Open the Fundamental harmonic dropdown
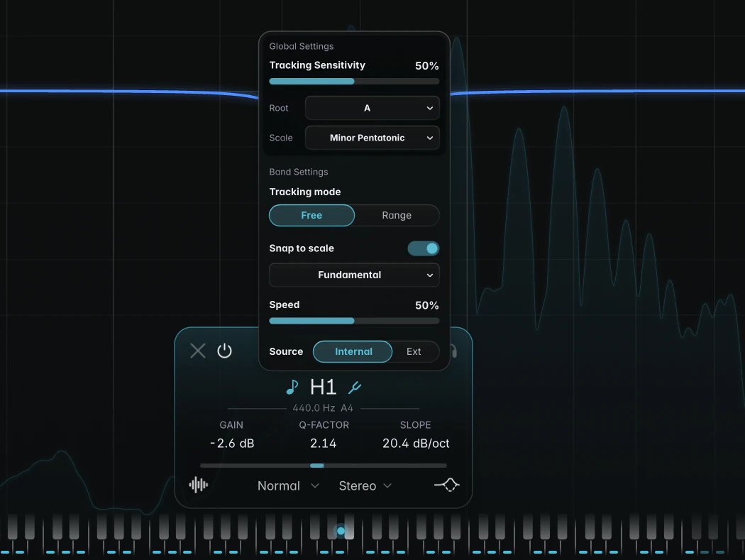Screen dimensions: 745x560 click(354, 275)
